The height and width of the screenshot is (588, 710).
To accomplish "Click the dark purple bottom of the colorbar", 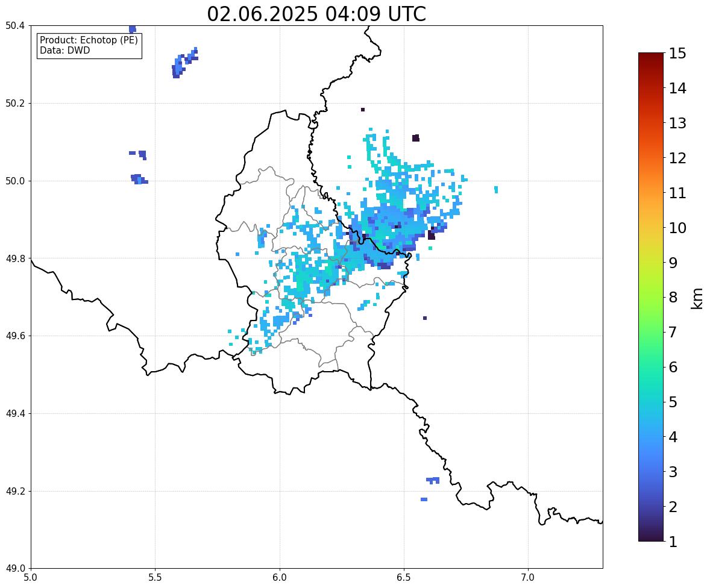I will (x=651, y=538).
